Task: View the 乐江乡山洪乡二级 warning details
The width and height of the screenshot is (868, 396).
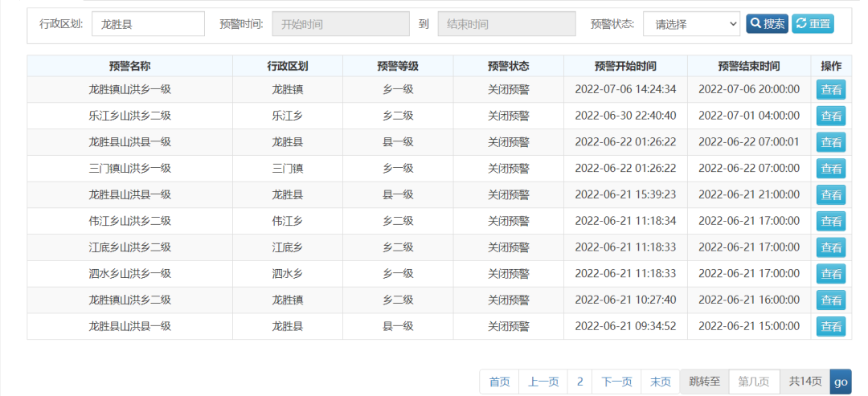Action: (830, 116)
